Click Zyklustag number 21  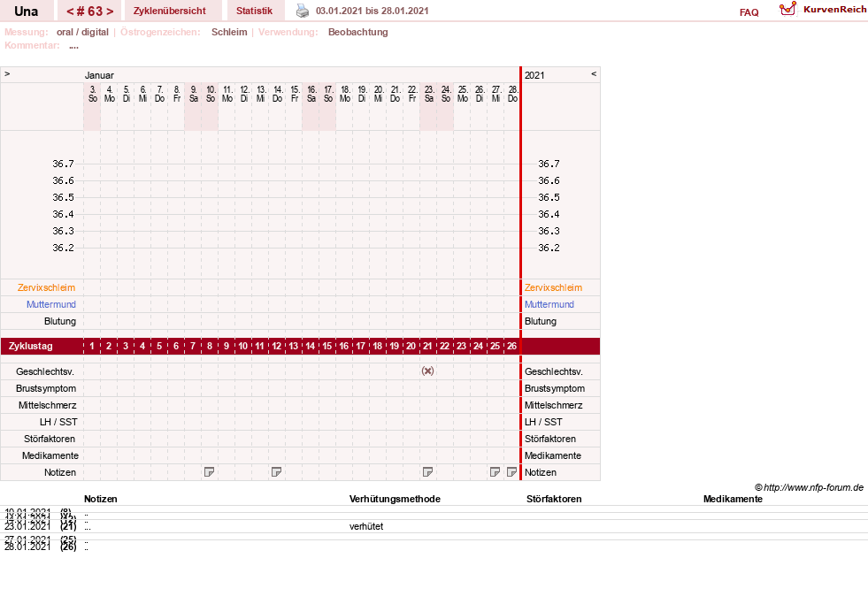pyautogui.click(x=427, y=347)
